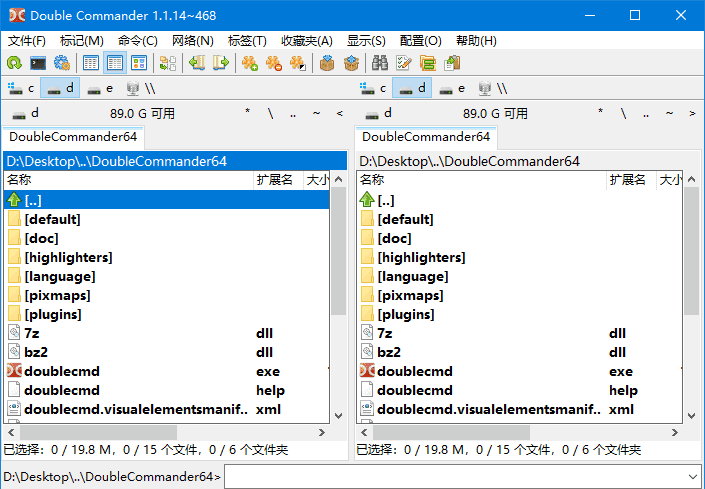
Task: Open the 标记(M) menu
Action: point(81,41)
